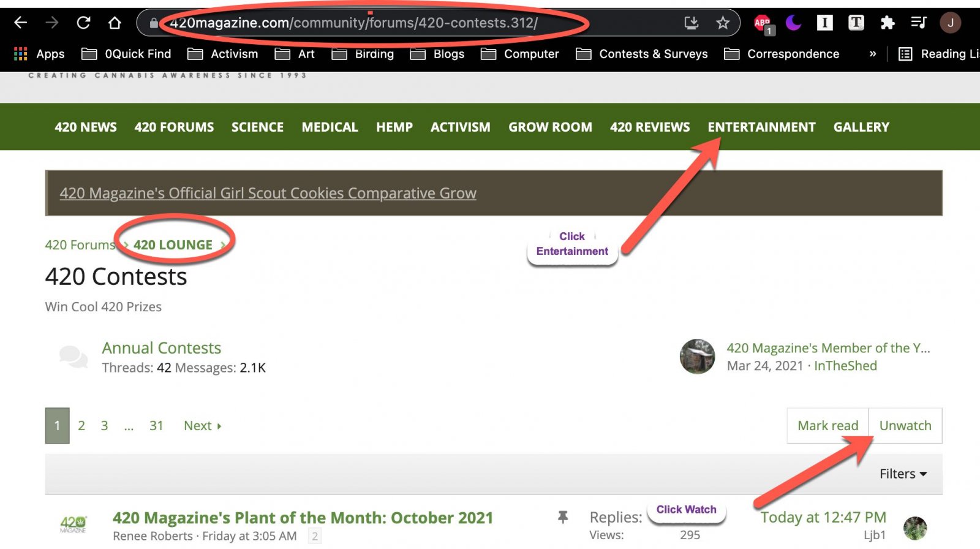Image resolution: width=980 pixels, height=549 pixels.
Task: Go to page 3 of threads
Action: coord(104,426)
